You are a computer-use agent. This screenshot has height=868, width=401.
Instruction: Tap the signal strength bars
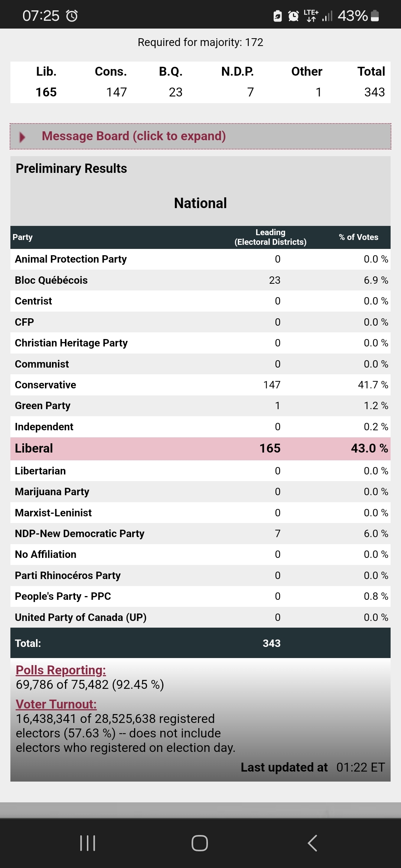pos(327,16)
